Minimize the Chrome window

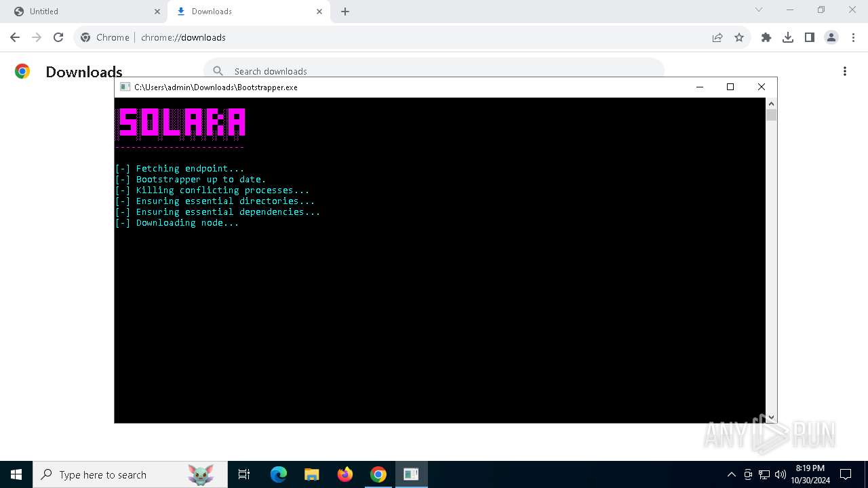790,9
